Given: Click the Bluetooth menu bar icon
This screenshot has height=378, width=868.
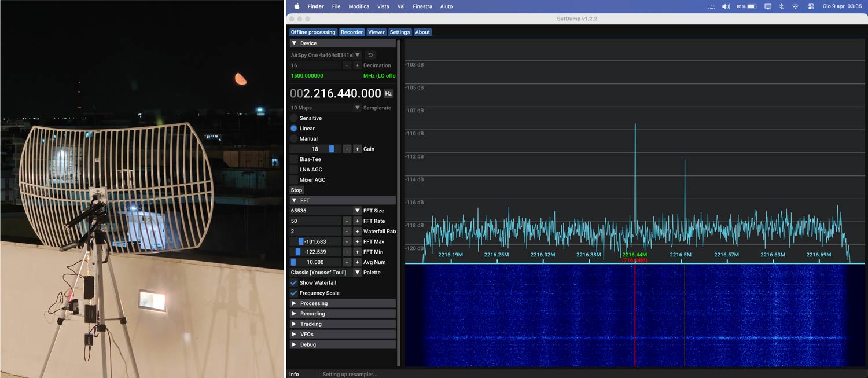Looking at the screenshot, I should click(x=781, y=6).
